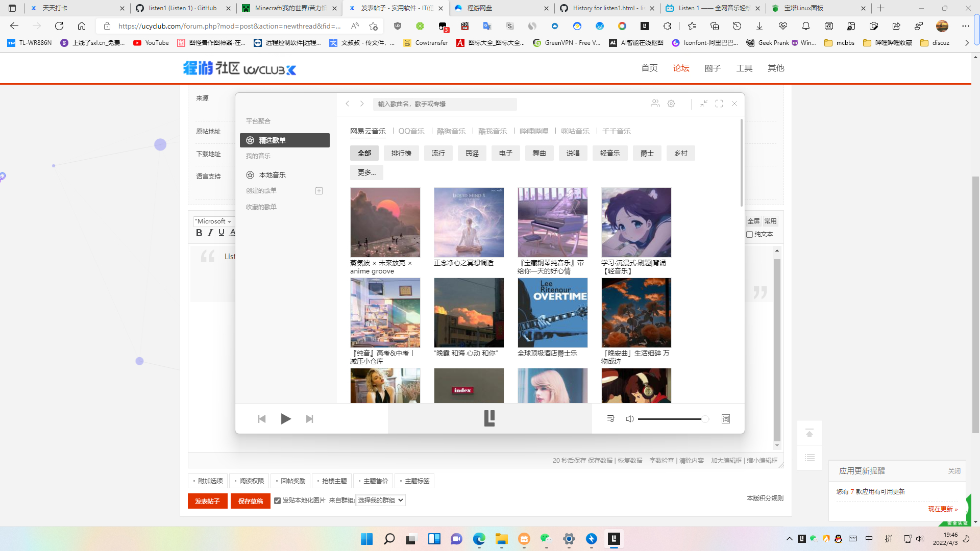
Task: Dismiss update notice with 关闭
Action: pyautogui.click(x=954, y=471)
